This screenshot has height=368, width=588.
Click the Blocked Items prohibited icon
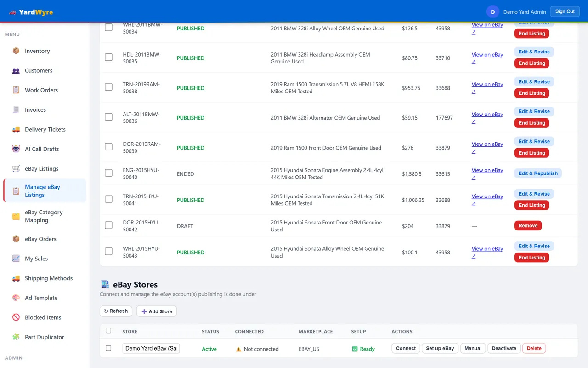pos(16,317)
